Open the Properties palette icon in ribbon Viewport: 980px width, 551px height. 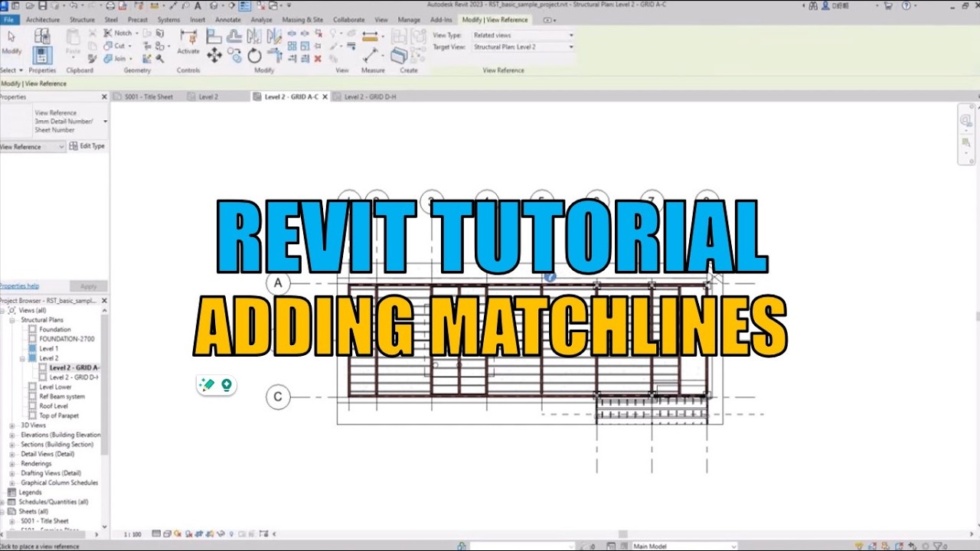pos(42,55)
